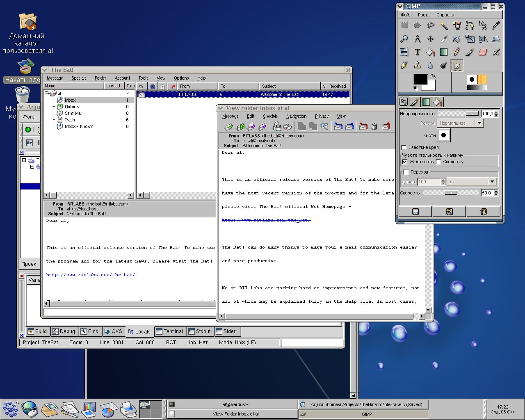Viewport: 525px width, 420px height.
Task: Select the Blur/Sharpen droplet tool
Action: [x=431, y=65]
